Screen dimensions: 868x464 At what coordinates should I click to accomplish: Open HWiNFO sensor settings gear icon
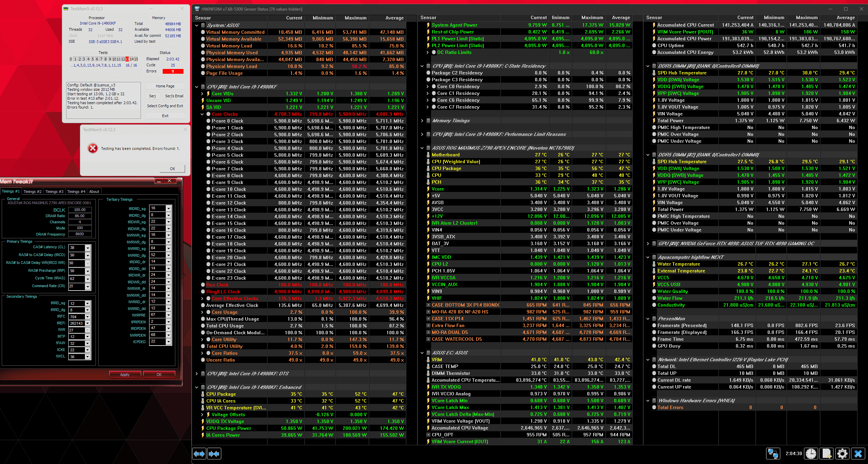coord(842,454)
